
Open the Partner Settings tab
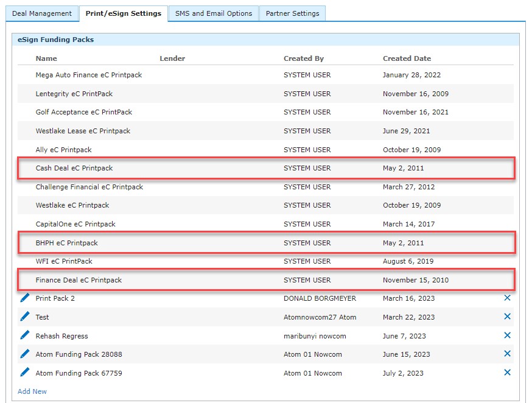tap(292, 13)
